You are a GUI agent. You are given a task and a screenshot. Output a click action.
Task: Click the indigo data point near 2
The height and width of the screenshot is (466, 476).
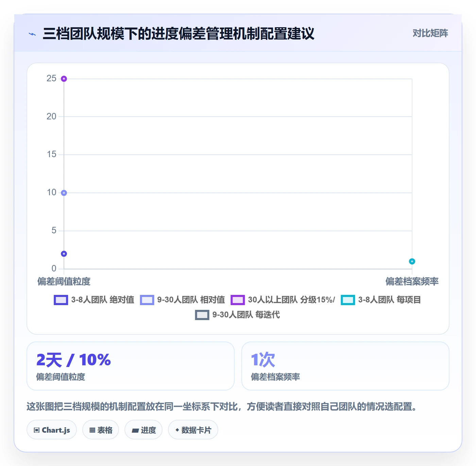tap(64, 254)
